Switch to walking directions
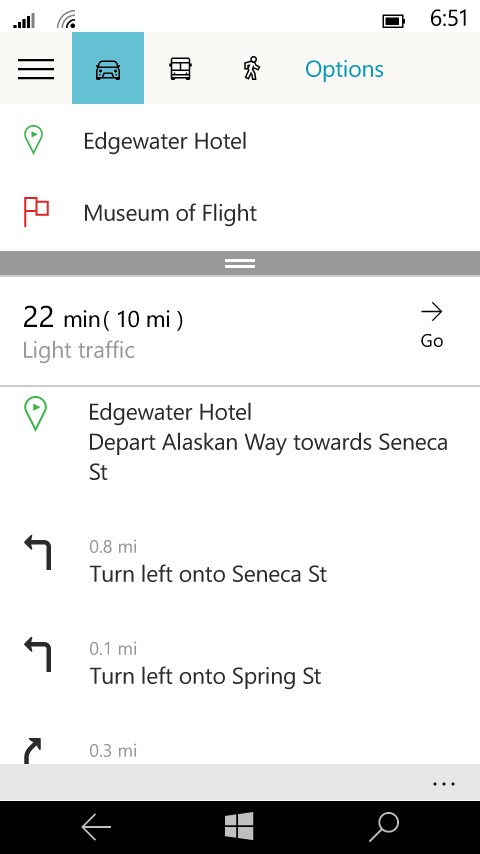Image resolution: width=480 pixels, height=854 pixels. 251,69
